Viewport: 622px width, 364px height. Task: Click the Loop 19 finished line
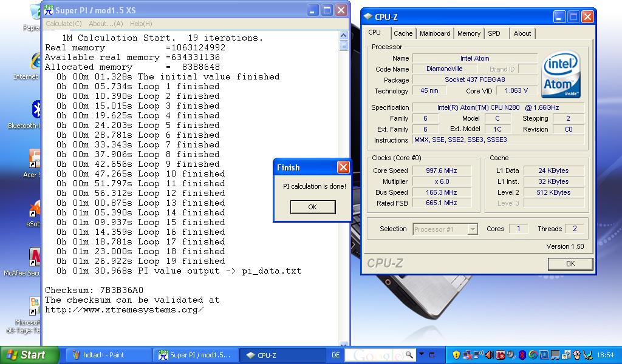point(141,261)
